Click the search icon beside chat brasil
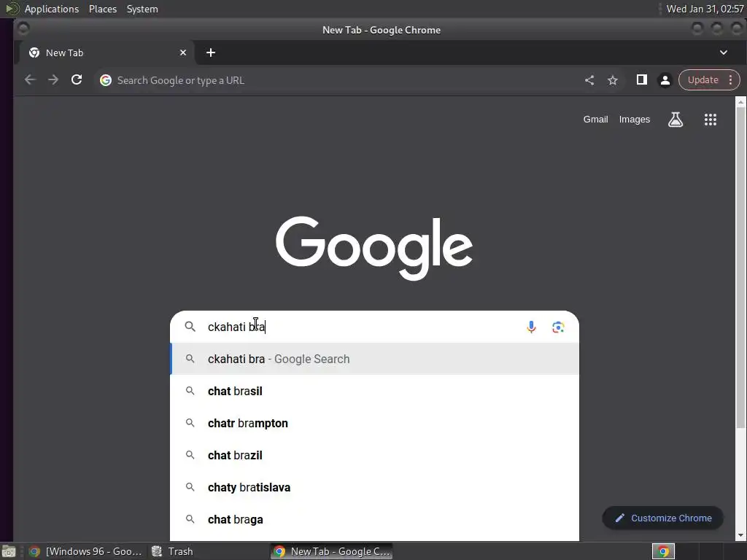 point(190,391)
